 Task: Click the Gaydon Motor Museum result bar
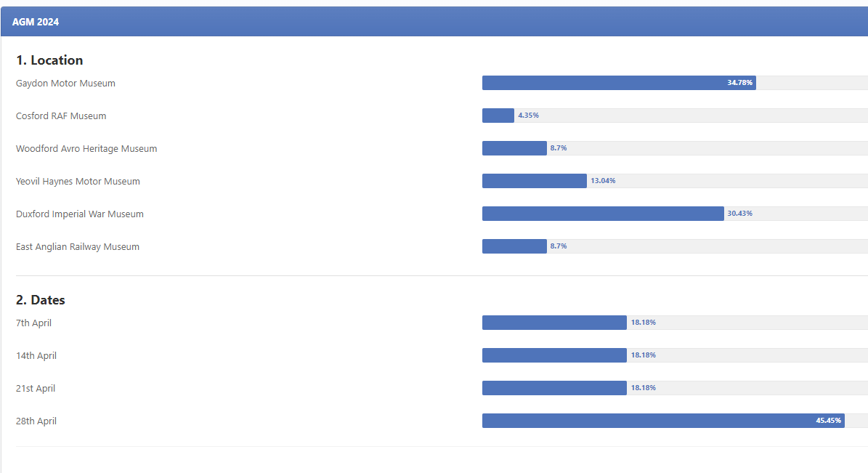tap(618, 83)
